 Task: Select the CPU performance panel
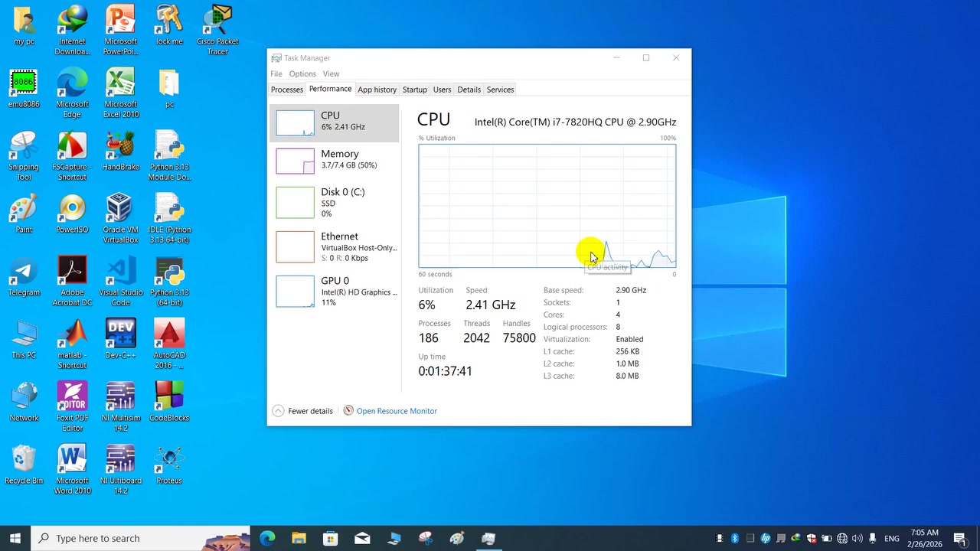[335, 122]
